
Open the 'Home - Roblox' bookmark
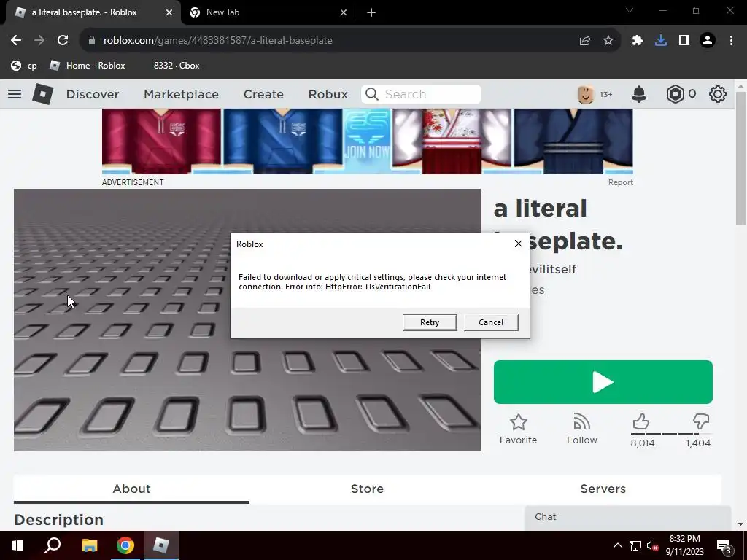pos(88,66)
